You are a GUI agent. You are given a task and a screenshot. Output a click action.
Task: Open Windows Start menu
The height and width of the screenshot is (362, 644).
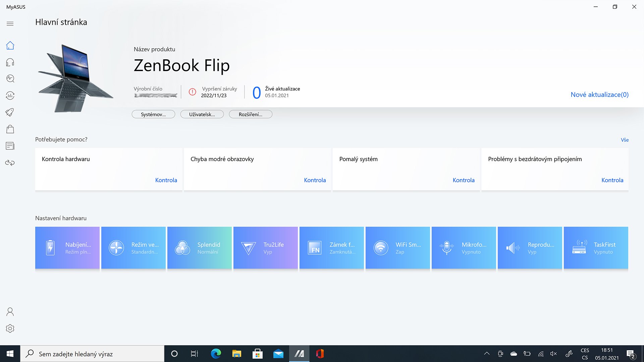[x=10, y=354]
